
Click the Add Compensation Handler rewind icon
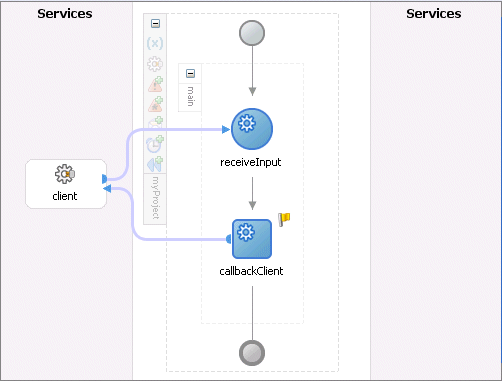pos(155,164)
